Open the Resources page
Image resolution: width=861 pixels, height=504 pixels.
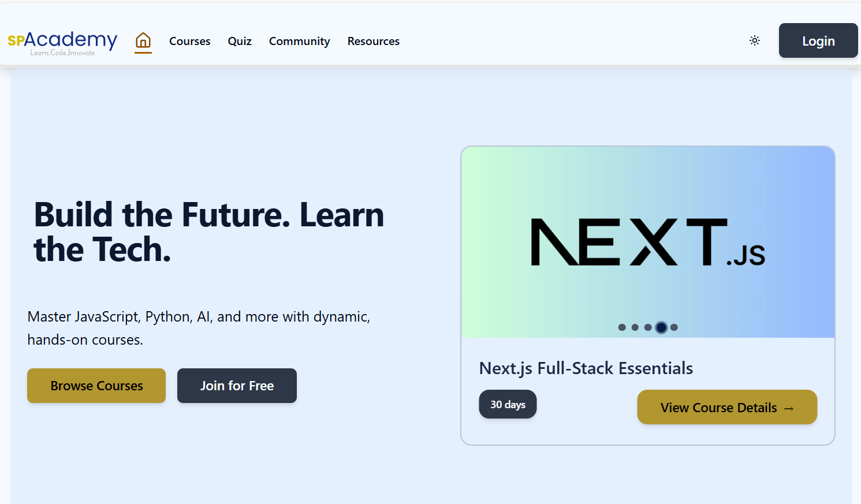click(x=373, y=41)
